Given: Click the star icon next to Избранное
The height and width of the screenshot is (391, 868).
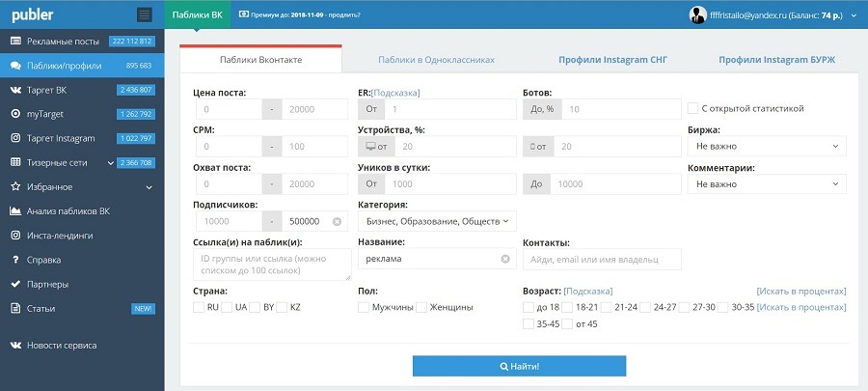Looking at the screenshot, I should 15,186.
